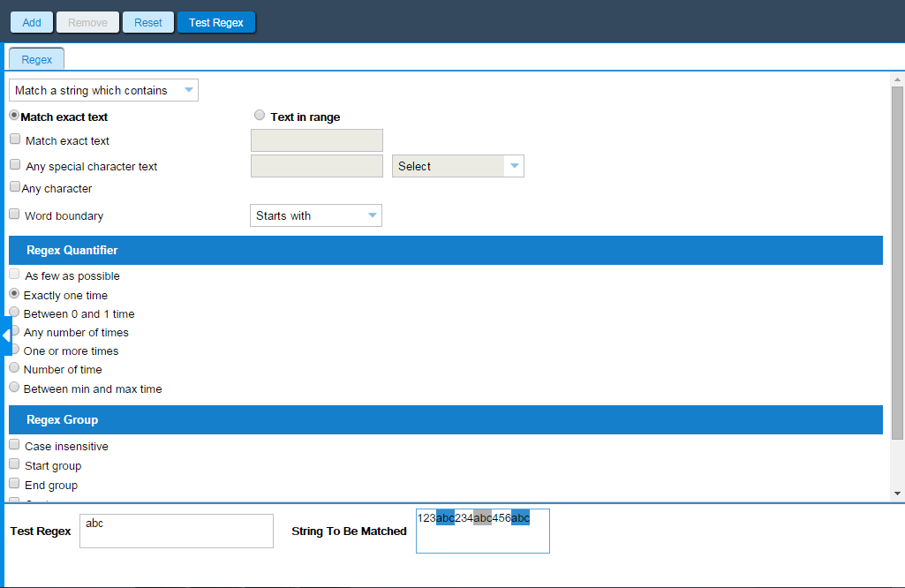
Task: Select Exactly one time radio option
Action: (x=14, y=294)
